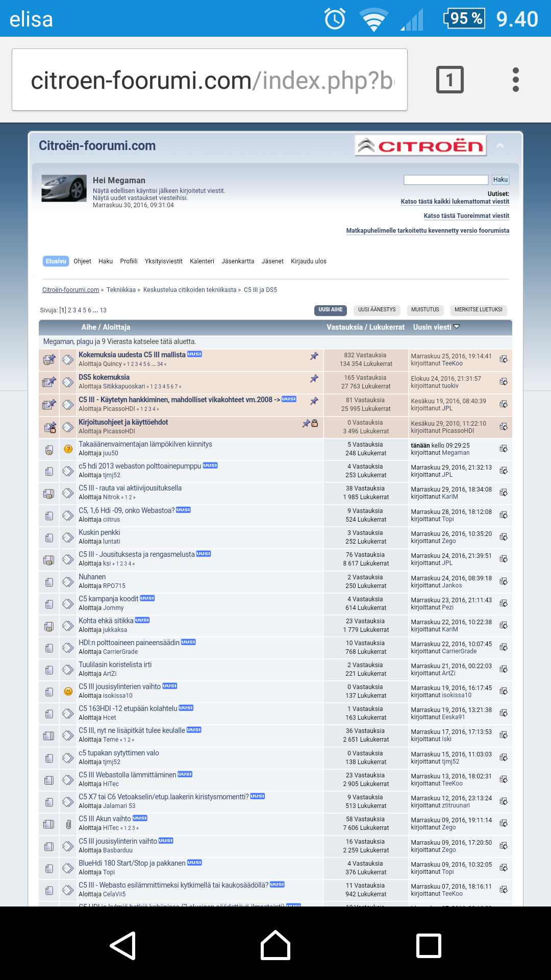Screen dimensions: 551x980
Task: Click the UUSI badge on C5 kampanja koodit
Action: click(147, 598)
